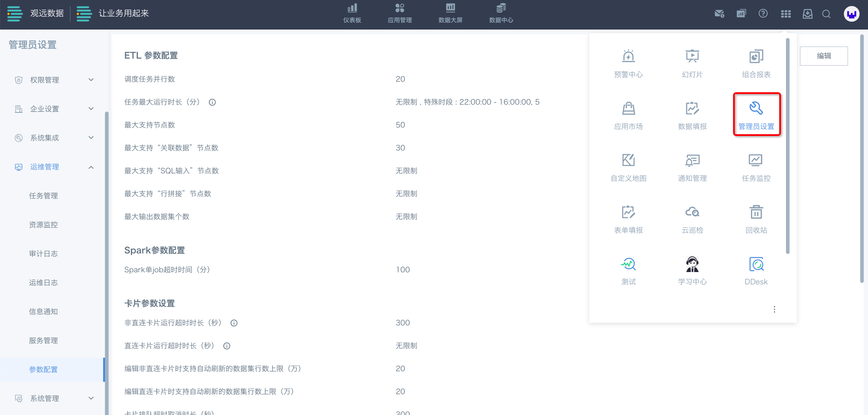
Task: Expand the 权限管理 sidebar section
Action: (x=54, y=80)
